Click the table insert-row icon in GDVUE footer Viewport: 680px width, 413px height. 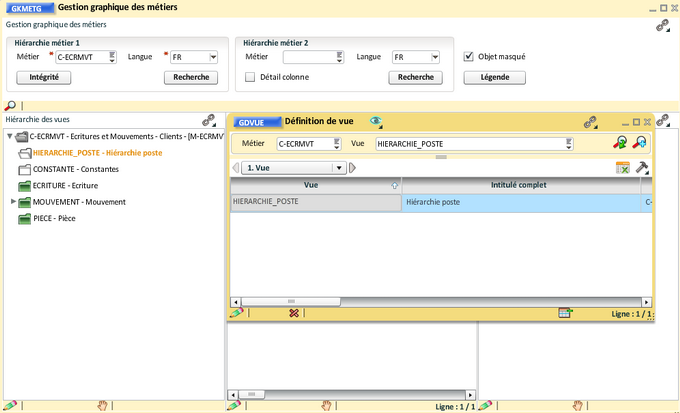coord(565,313)
